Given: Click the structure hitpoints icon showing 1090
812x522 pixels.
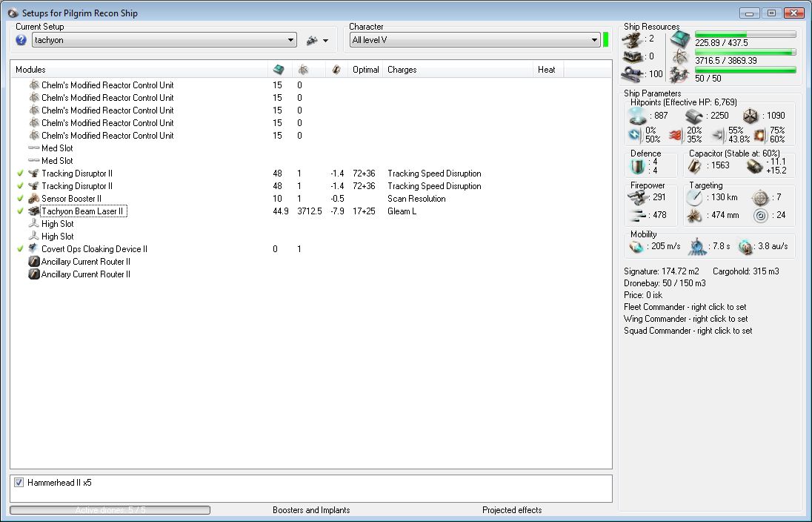Looking at the screenshot, I should click(x=751, y=116).
